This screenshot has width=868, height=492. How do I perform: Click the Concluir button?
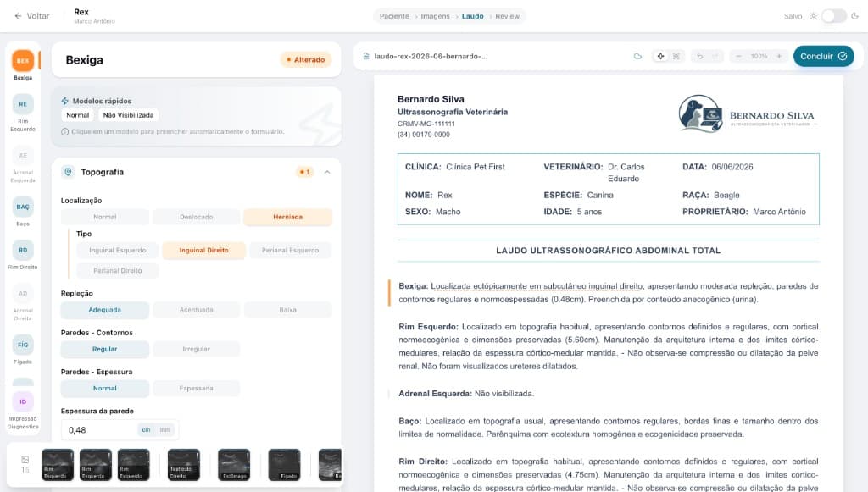[x=824, y=56]
